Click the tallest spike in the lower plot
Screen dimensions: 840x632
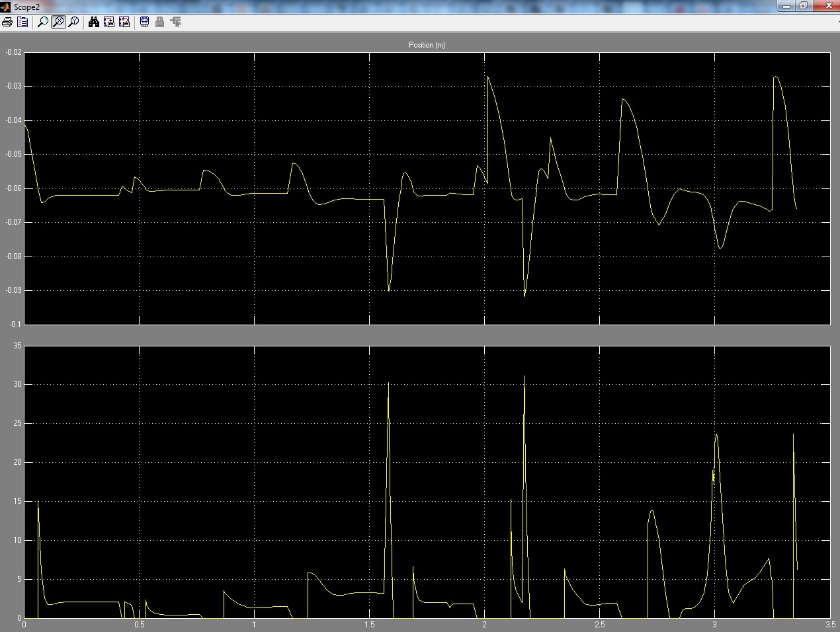pos(525,377)
